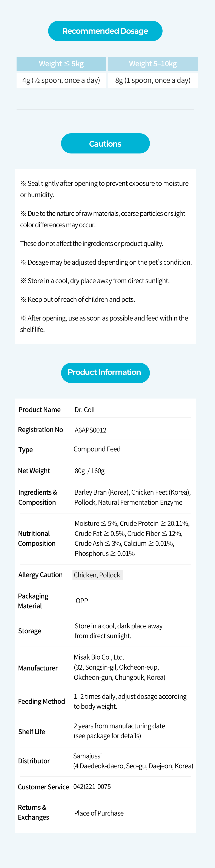Click the Dr. Coll product name value
Image resolution: width=215 pixels, height=868 pixels.
click(84, 410)
